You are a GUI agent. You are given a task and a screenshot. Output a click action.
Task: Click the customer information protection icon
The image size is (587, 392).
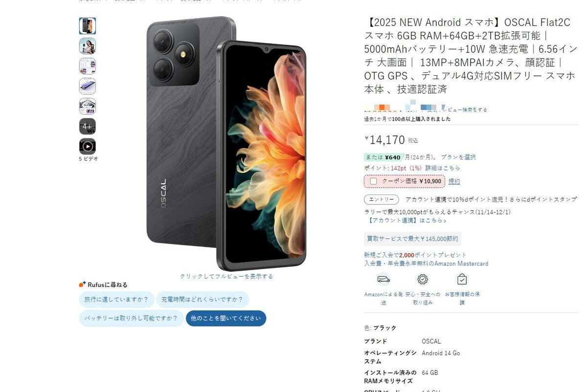coord(462,279)
